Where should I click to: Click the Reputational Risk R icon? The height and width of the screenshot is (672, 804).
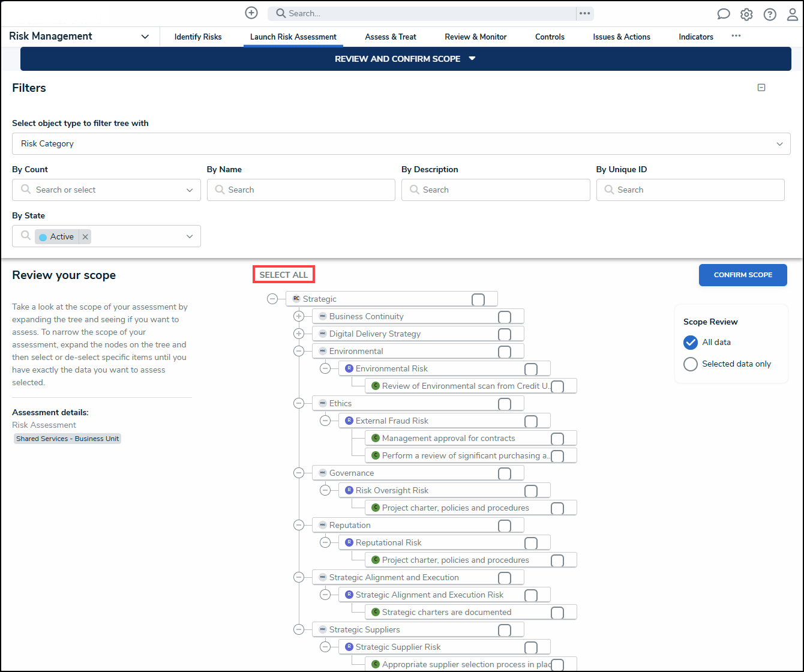click(349, 542)
